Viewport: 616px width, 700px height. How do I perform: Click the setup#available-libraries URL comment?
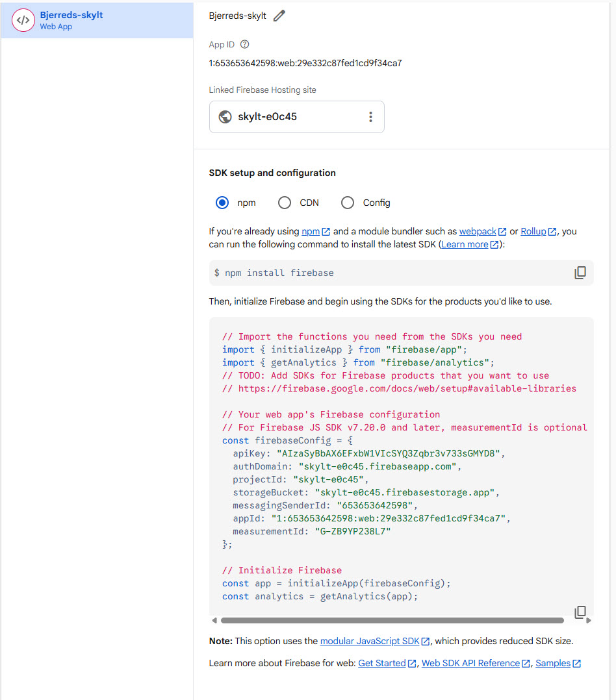[x=399, y=388]
